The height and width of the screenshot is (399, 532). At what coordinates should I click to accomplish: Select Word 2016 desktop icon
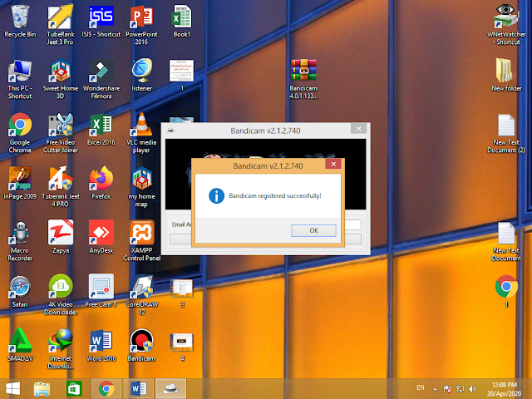point(101,345)
